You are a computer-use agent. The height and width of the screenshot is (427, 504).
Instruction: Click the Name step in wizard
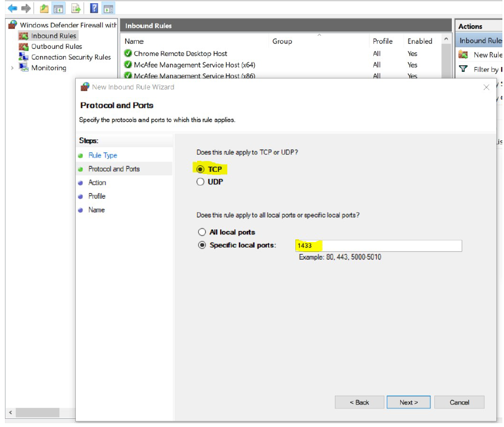[97, 210]
